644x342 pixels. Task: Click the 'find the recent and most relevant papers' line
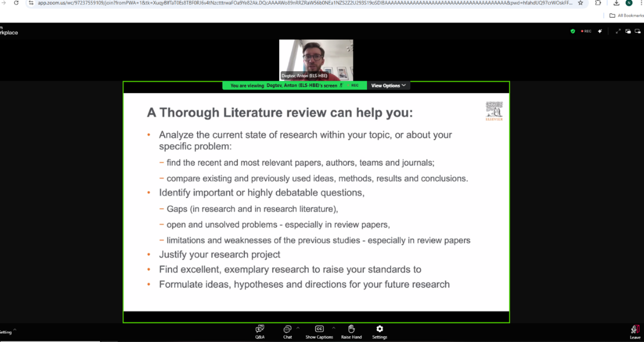300,162
